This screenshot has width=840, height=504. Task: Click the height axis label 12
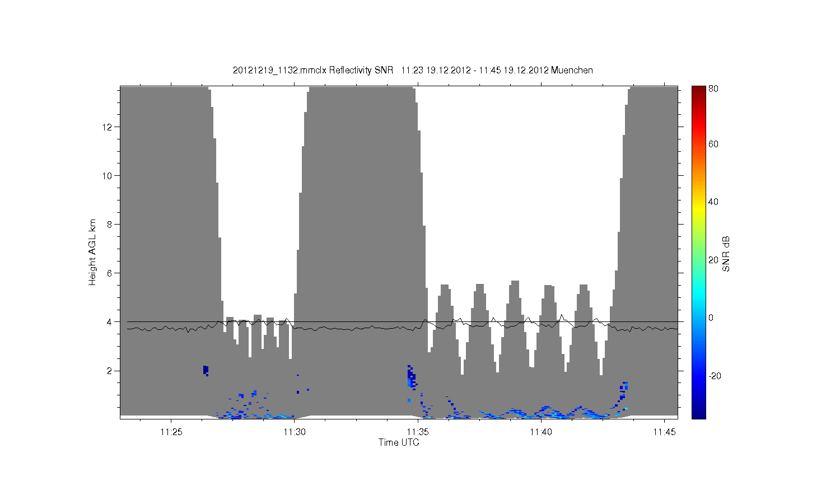pos(109,127)
